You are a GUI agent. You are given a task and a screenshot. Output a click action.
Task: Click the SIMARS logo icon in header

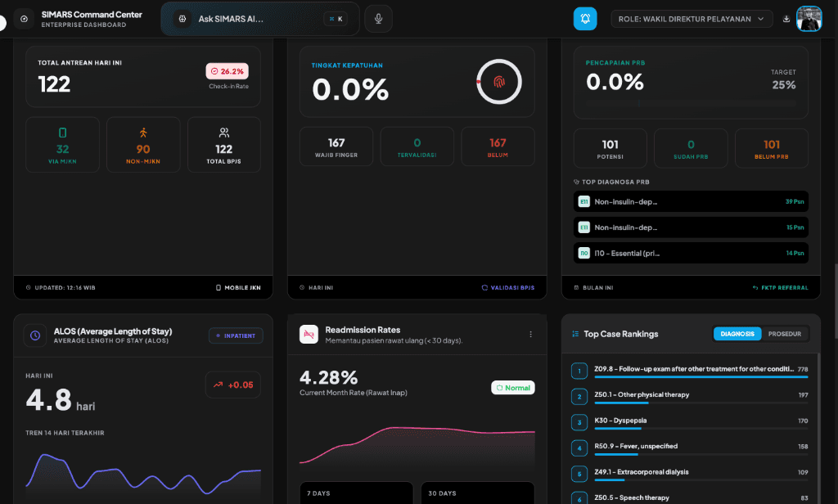[x=24, y=19]
